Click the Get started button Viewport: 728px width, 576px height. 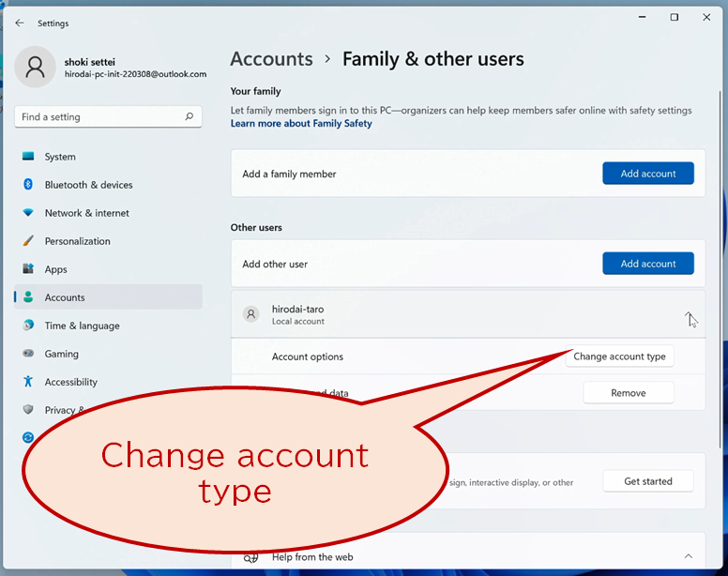coord(648,481)
